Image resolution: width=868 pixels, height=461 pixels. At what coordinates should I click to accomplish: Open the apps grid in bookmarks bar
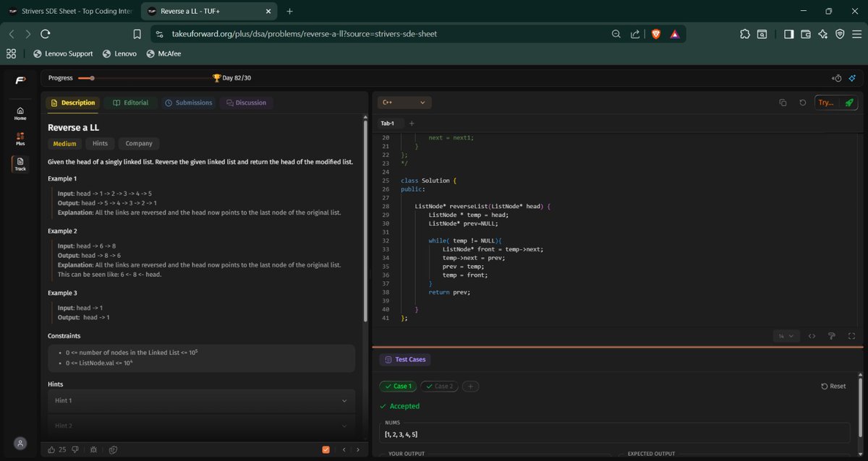pos(11,53)
